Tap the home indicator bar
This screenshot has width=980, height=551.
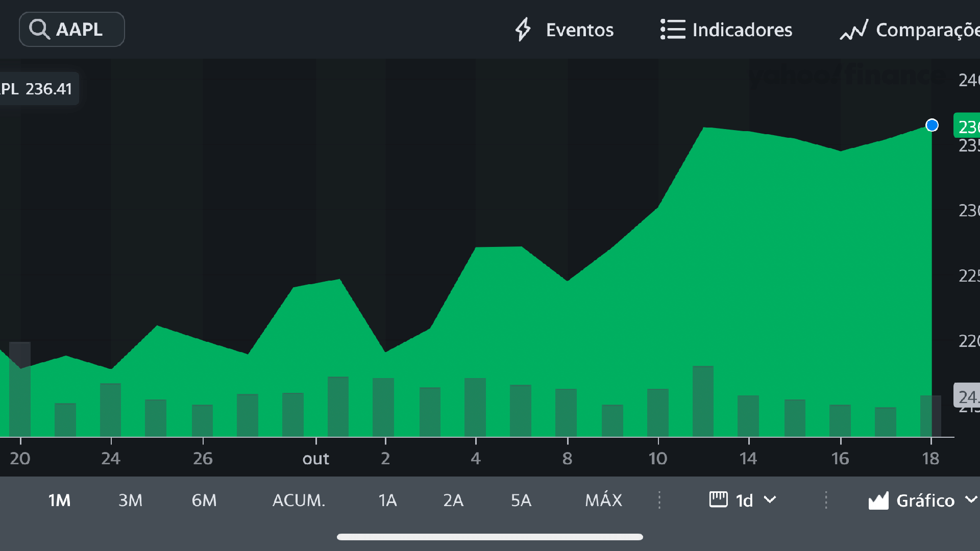(489, 537)
